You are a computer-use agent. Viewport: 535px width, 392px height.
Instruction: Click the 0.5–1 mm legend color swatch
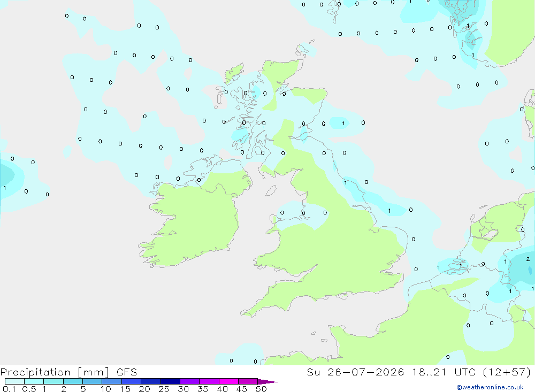click(34, 381)
